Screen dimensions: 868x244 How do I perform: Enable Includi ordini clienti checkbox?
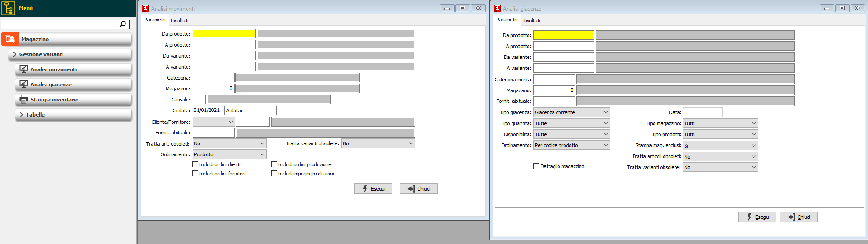(x=195, y=164)
